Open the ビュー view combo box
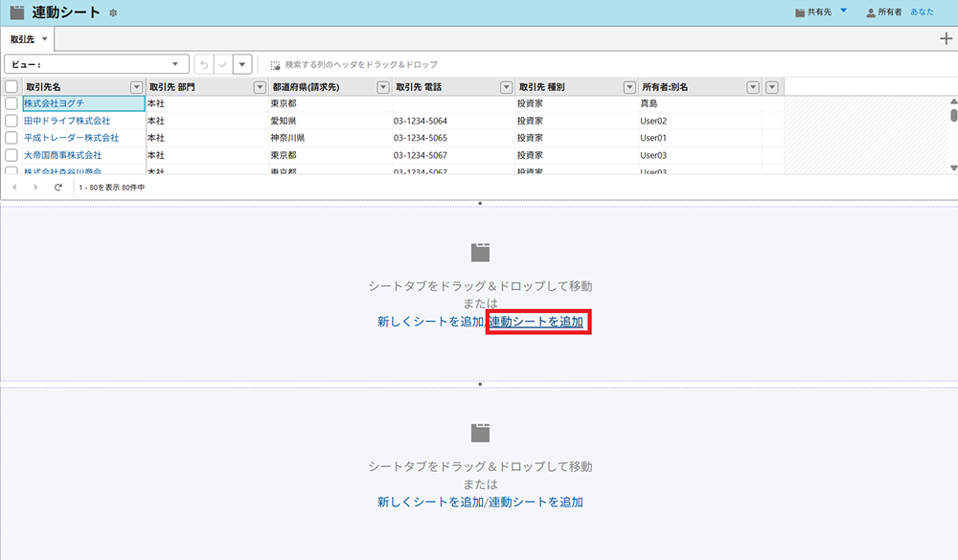Screen dimensions: 958x560 tap(97, 64)
